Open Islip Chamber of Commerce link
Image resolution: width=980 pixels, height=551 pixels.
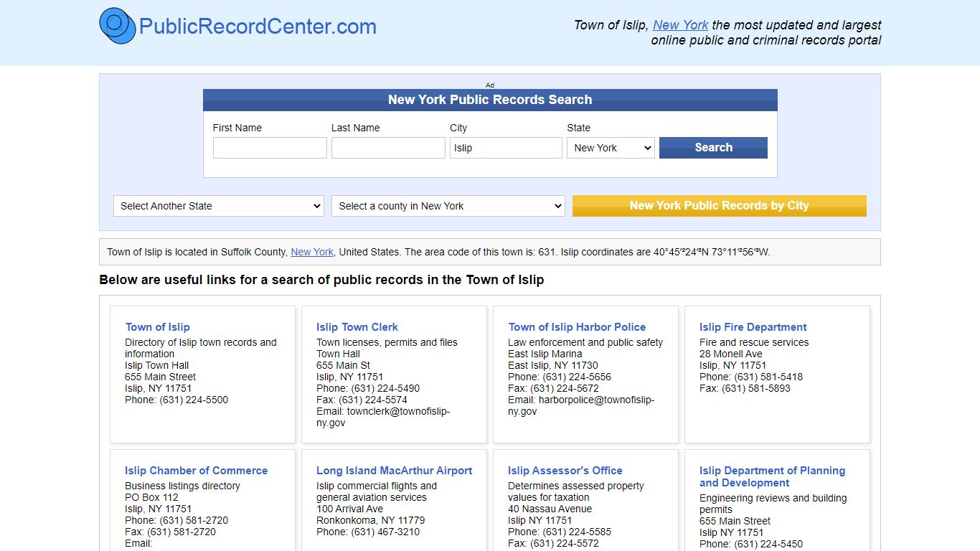pos(196,471)
